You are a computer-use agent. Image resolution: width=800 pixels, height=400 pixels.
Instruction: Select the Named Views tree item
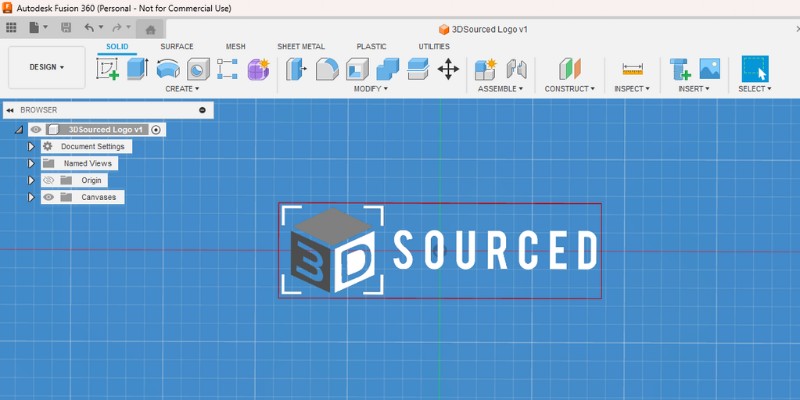pos(80,163)
